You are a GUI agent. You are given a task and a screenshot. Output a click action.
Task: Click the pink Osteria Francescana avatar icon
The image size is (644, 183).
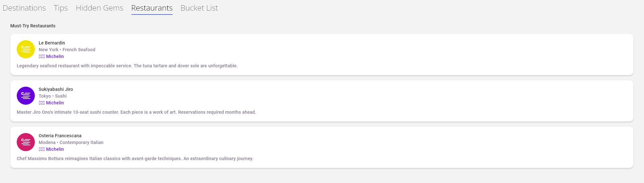tap(26, 142)
